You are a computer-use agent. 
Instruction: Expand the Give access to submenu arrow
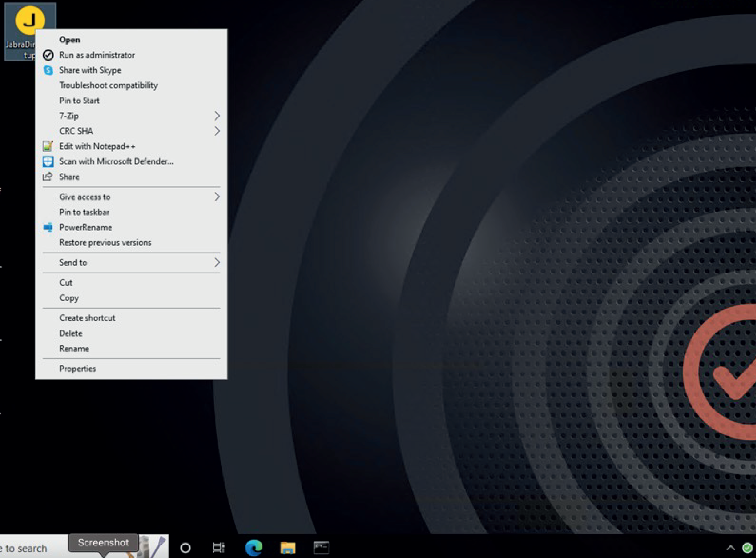(x=217, y=197)
